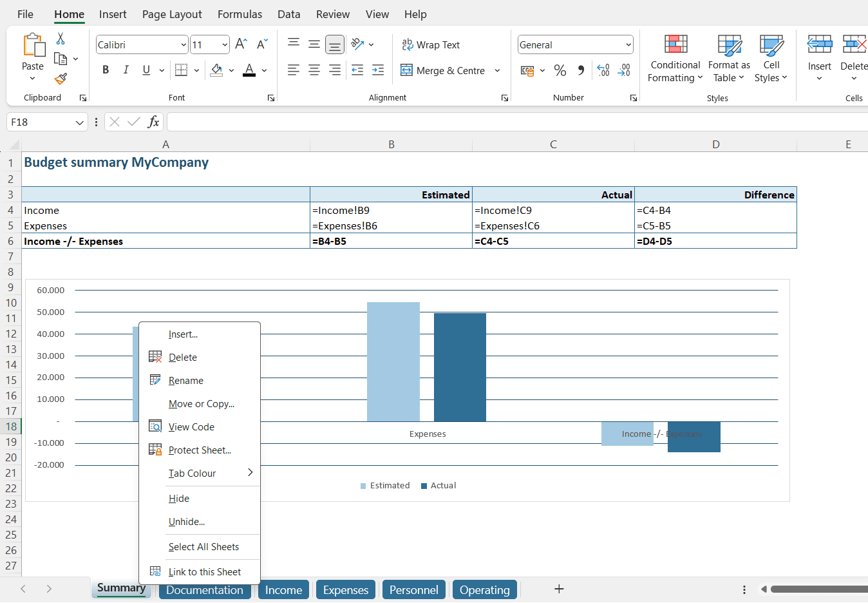Click inside the formula bar input
The height and width of the screenshot is (603, 868).
pyautogui.click(x=515, y=122)
